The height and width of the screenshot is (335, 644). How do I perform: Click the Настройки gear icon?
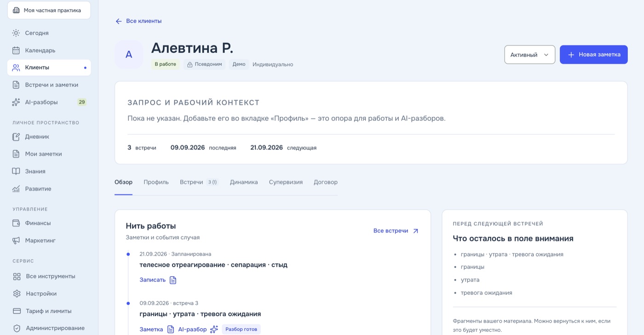point(17,294)
